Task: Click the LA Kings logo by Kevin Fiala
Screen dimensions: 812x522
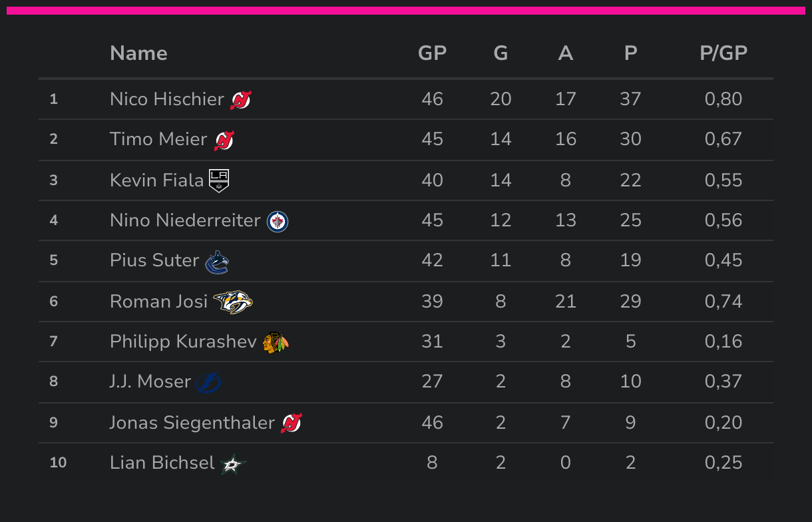Action: pos(219,180)
